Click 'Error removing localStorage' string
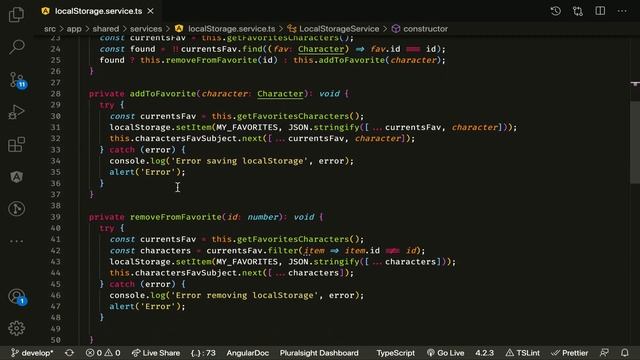Viewport: 640px width, 360px height. point(244,295)
